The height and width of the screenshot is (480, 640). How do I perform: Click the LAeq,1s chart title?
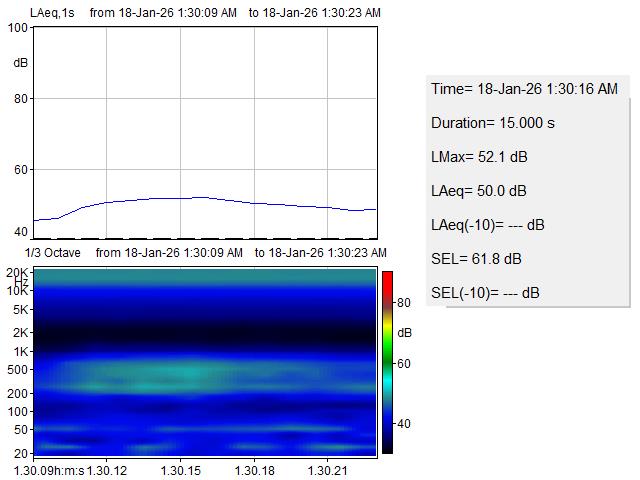[x=52, y=12]
